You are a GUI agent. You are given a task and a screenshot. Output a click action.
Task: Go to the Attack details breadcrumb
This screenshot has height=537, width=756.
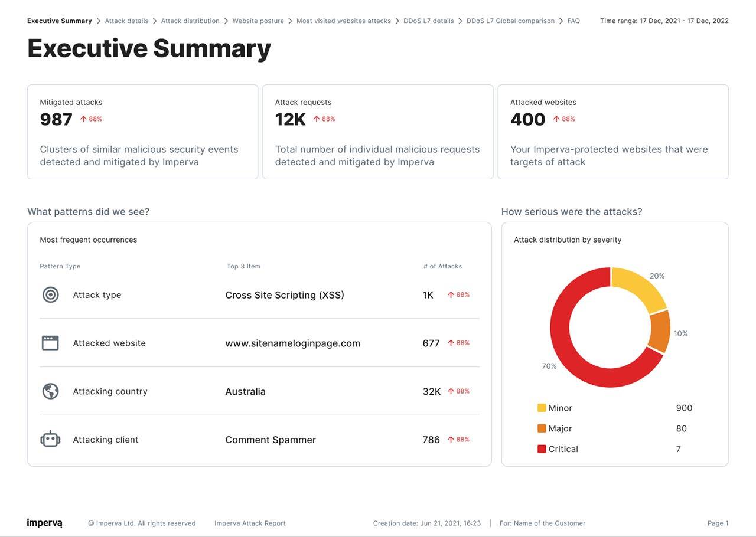click(126, 21)
